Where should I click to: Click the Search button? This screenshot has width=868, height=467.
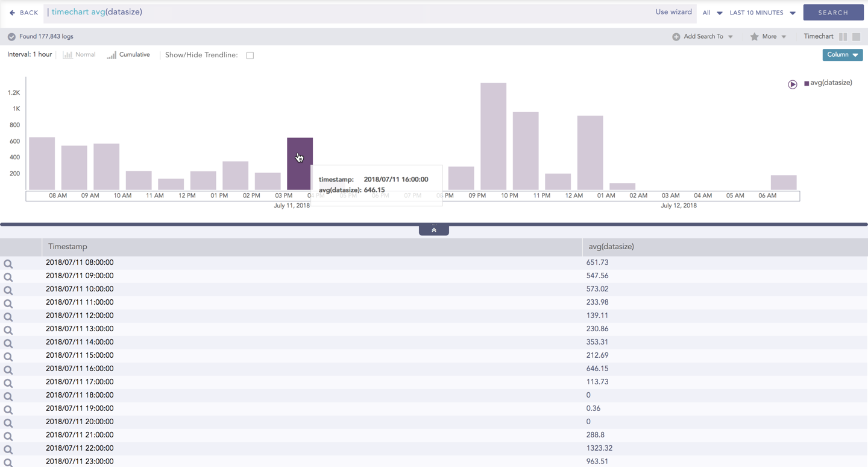click(833, 13)
